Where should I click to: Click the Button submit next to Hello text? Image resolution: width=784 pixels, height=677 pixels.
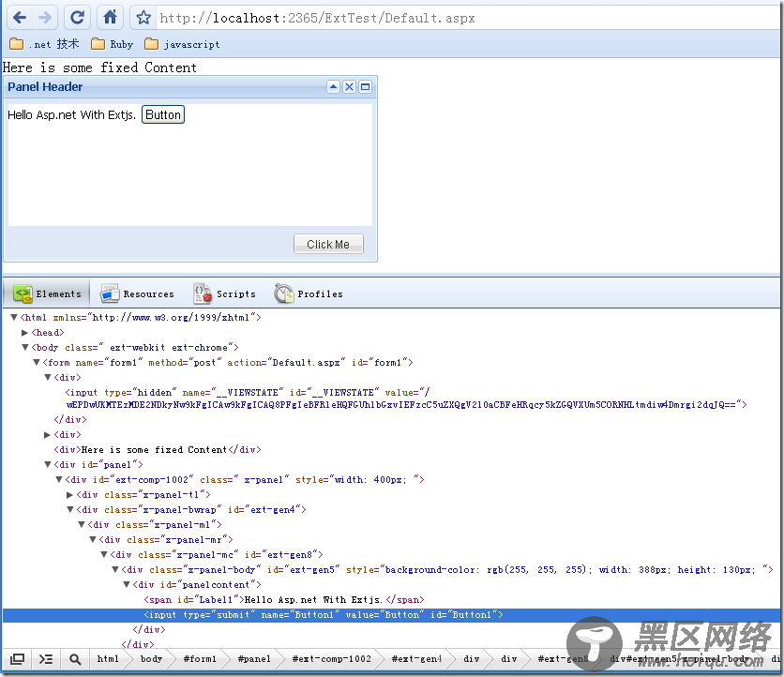click(x=163, y=114)
